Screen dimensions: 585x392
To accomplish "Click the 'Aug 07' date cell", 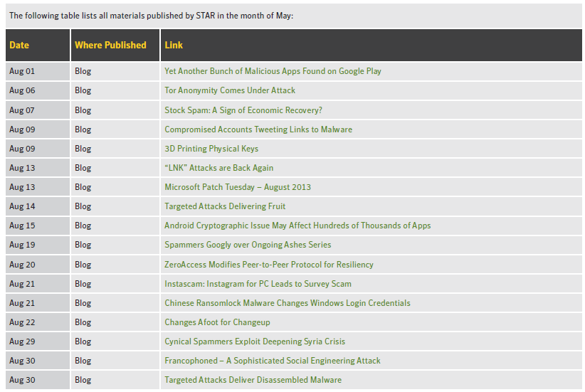I will [38, 110].
